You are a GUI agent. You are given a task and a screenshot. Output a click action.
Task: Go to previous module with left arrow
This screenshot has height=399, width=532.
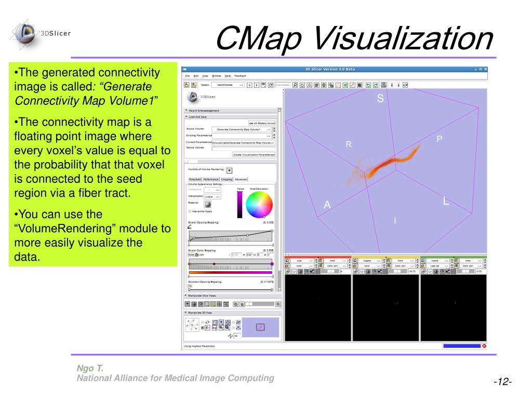249,85
